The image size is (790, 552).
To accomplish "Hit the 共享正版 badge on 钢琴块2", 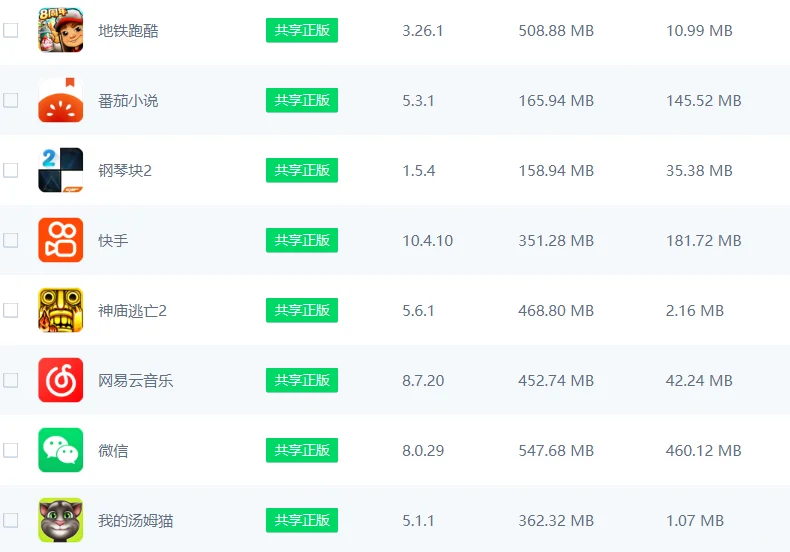I will point(302,170).
